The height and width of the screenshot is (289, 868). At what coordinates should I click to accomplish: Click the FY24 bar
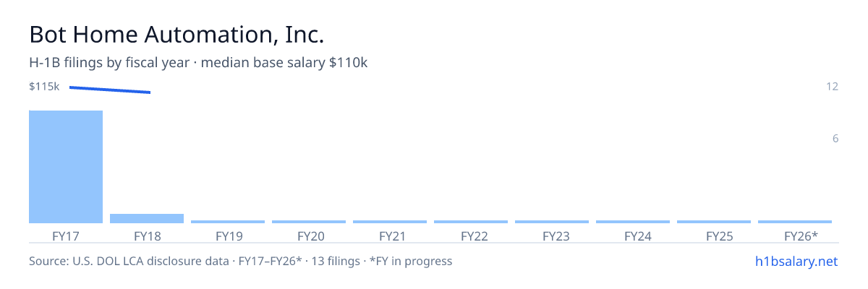point(633,222)
